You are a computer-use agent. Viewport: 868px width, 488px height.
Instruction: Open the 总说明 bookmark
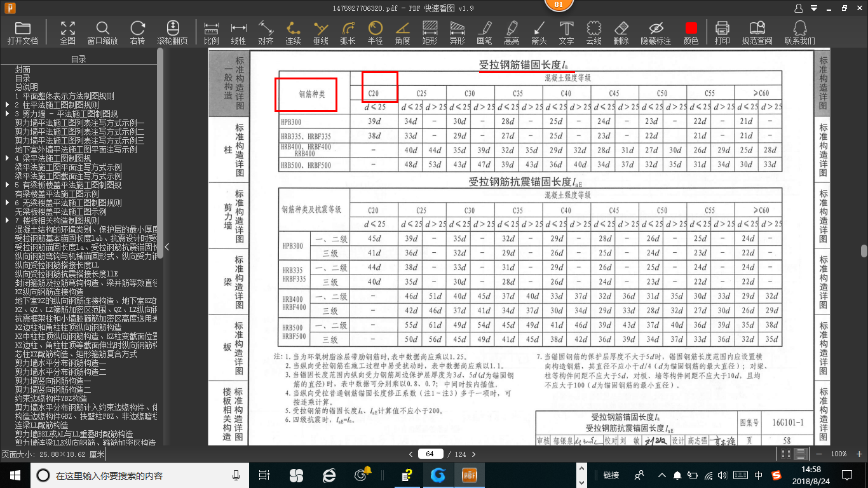tap(27, 87)
